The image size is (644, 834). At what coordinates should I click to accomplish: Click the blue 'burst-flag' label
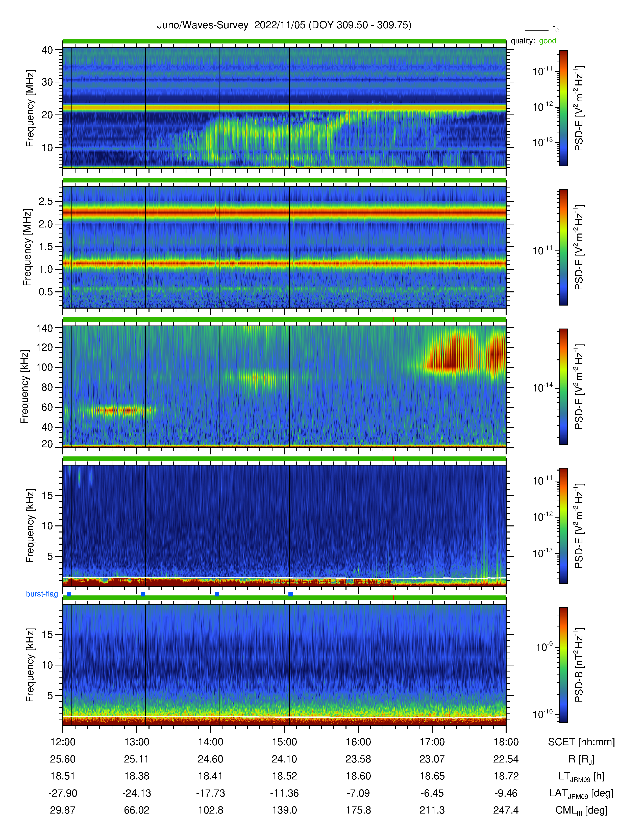click(42, 594)
